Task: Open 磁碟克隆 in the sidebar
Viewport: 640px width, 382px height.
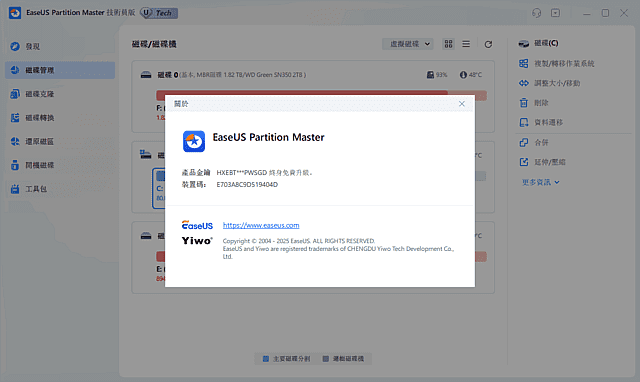Action: (x=60, y=94)
